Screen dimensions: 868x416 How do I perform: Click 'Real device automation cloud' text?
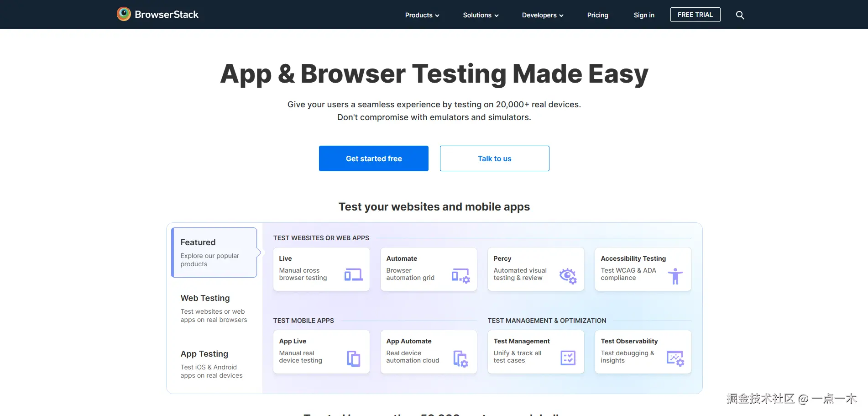point(413,357)
